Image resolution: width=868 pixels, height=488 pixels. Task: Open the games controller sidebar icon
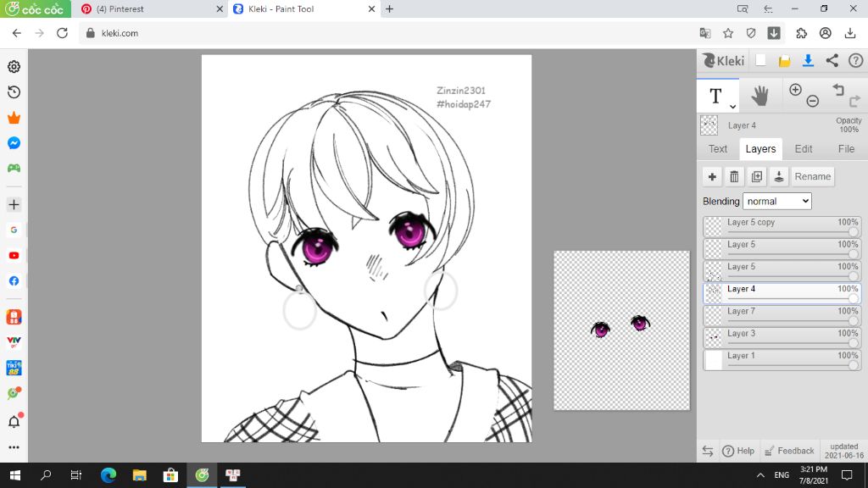tap(14, 169)
